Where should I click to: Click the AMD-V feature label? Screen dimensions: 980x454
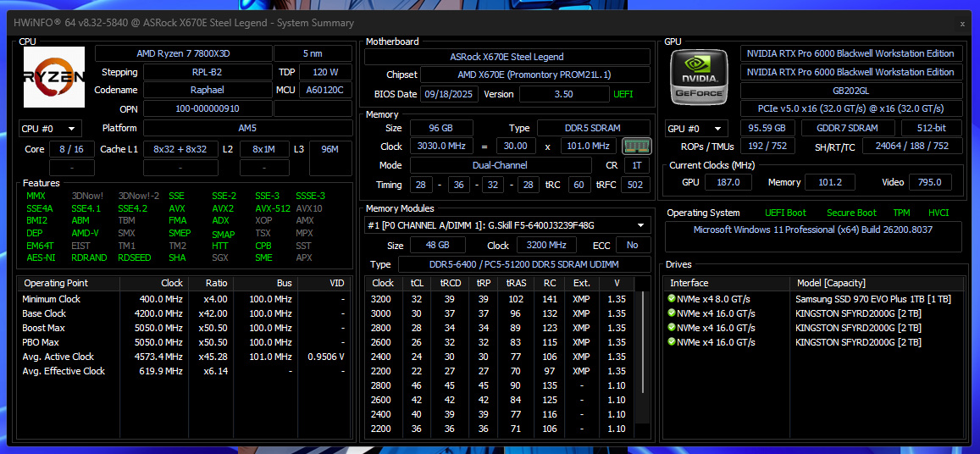pyautogui.click(x=86, y=233)
